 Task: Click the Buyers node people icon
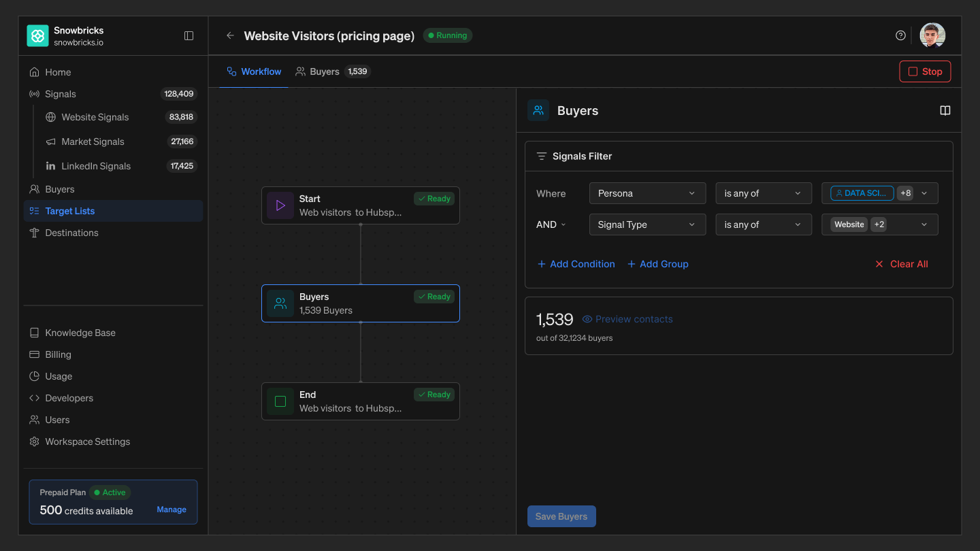click(x=280, y=303)
